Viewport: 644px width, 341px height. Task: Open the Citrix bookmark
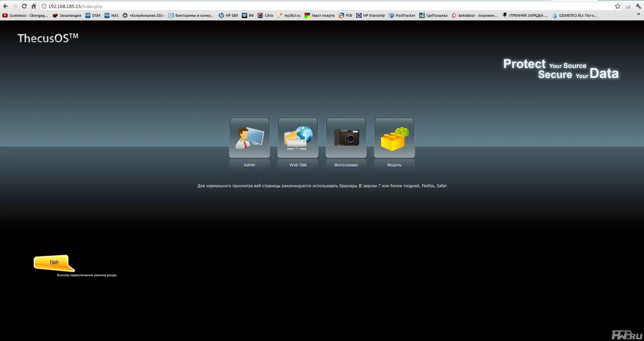coord(266,15)
